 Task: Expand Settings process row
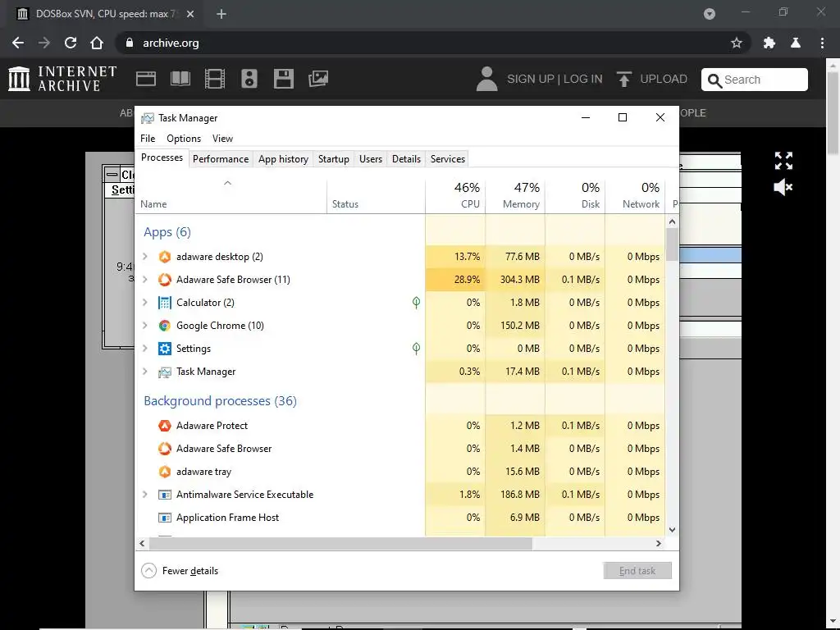144,349
